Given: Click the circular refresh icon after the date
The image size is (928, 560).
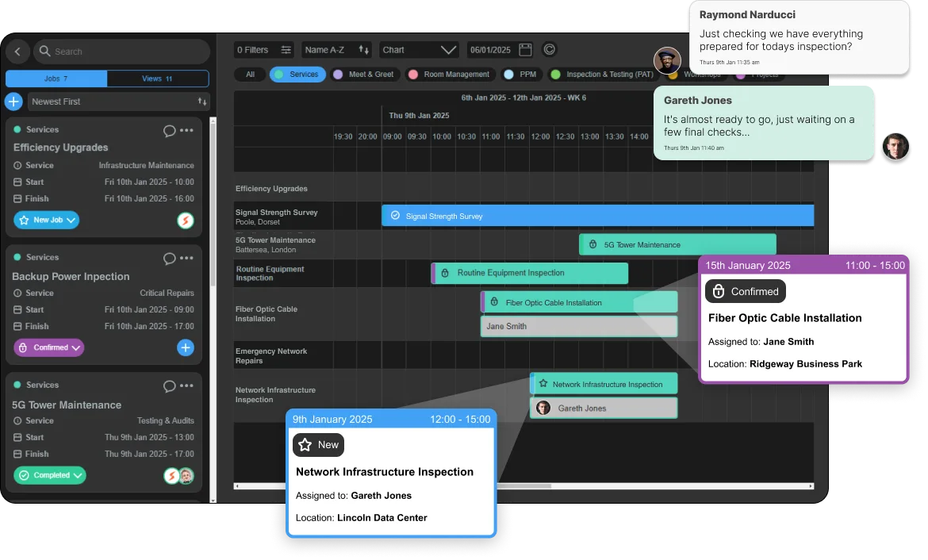Looking at the screenshot, I should pos(550,50).
